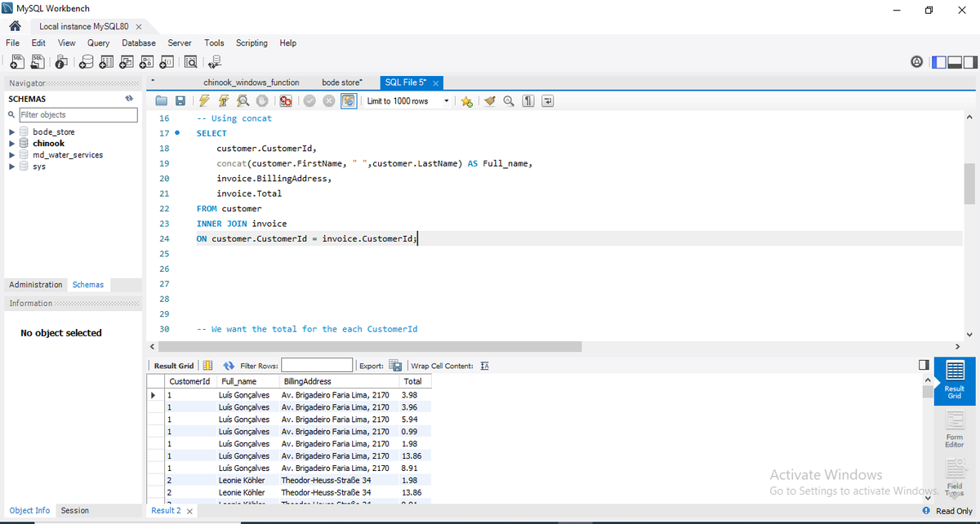
Task: Click rollback transaction X icon
Action: pyautogui.click(x=329, y=101)
